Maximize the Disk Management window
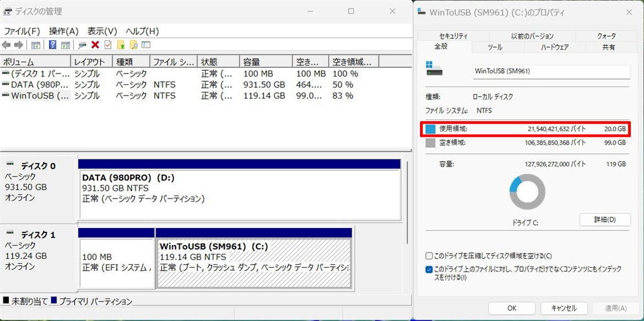Screen dimensions: 644x321 point(351,11)
